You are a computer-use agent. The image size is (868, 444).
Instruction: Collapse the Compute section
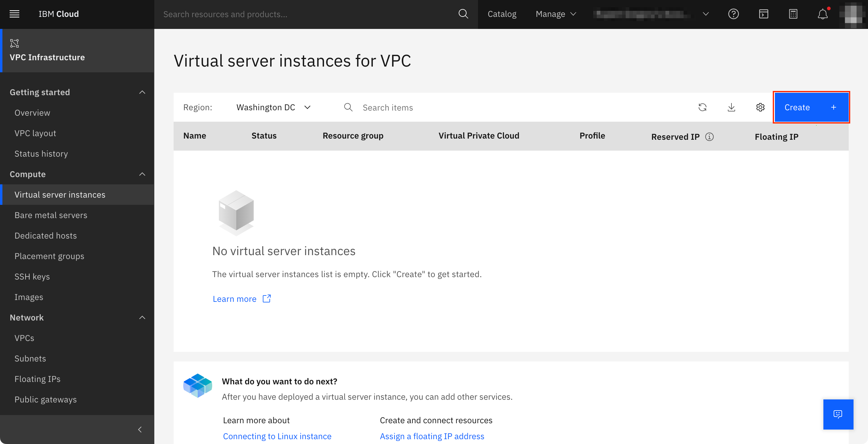pyautogui.click(x=142, y=174)
